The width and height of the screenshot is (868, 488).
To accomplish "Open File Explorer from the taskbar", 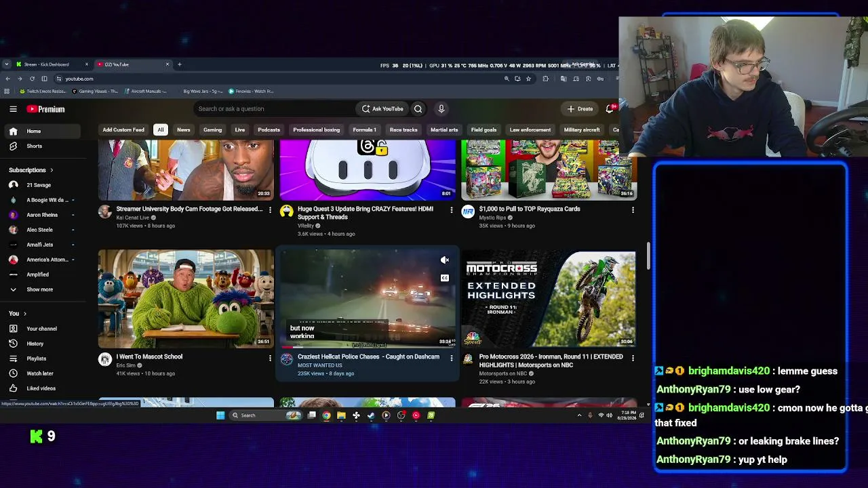I will [x=341, y=415].
